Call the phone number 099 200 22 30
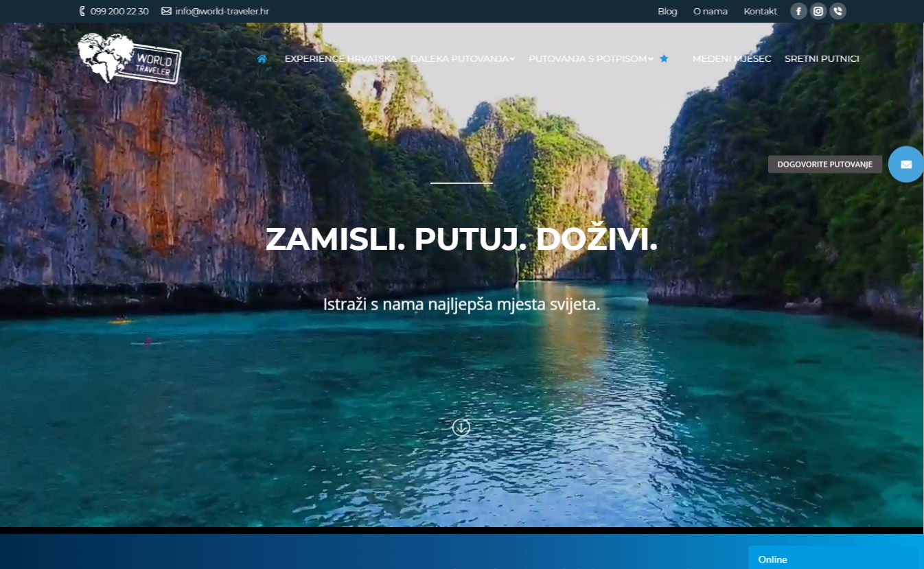This screenshot has width=924, height=569. click(119, 11)
